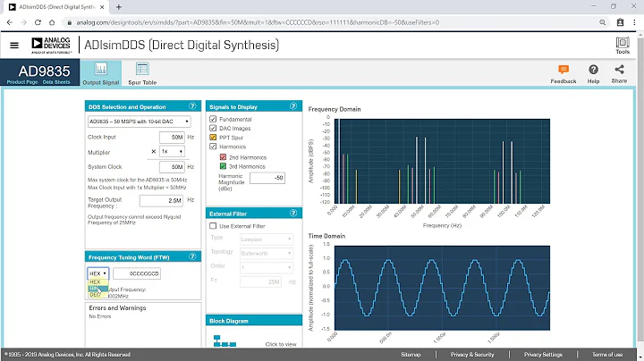Reload the page with refresh icon
The height and width of the screenshot is (361, 644).
pos(38,22)
